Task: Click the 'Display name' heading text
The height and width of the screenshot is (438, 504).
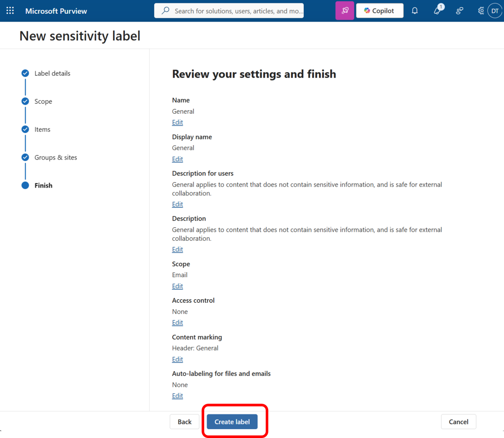Action: pos(192,137)
